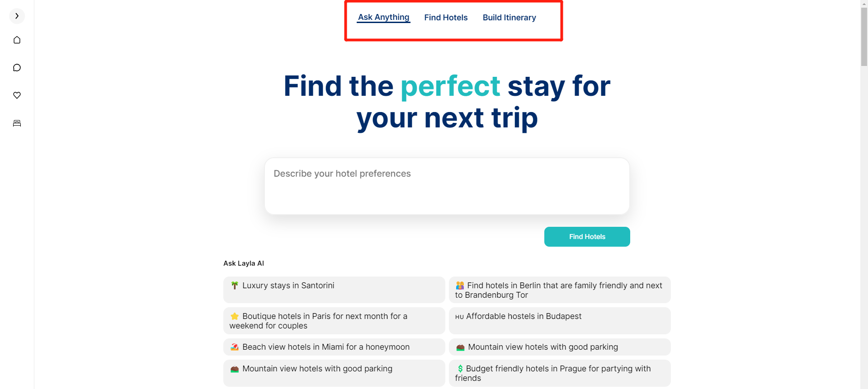Click the star icon beside Boutique hotels

[235, 316]
